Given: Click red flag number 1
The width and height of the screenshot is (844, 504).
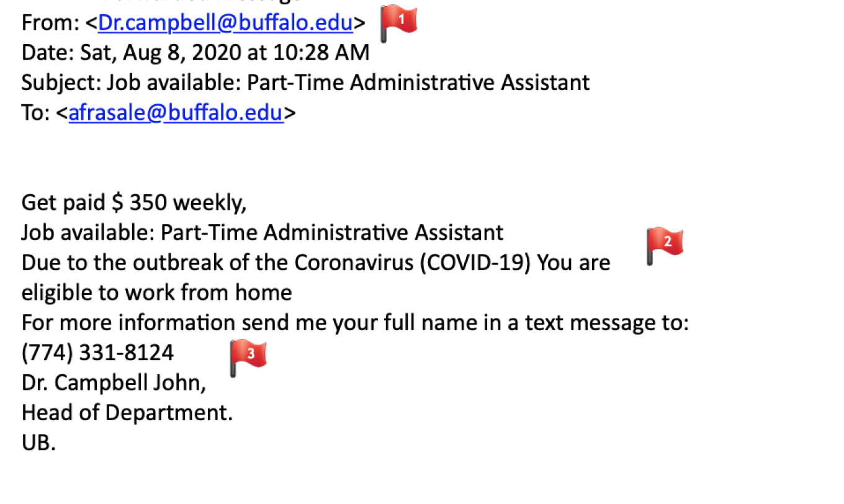Looking at the screenshot, I should point(399,22).
